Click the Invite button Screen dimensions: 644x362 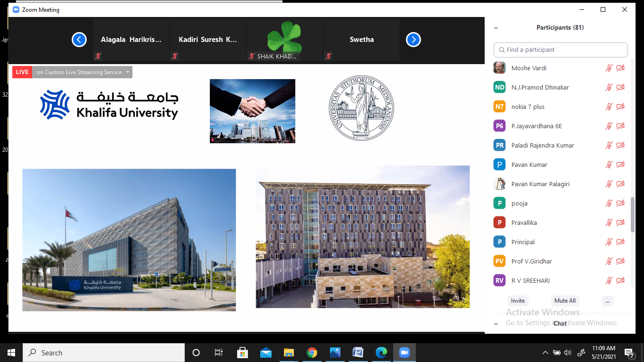(x=518, y=301)
